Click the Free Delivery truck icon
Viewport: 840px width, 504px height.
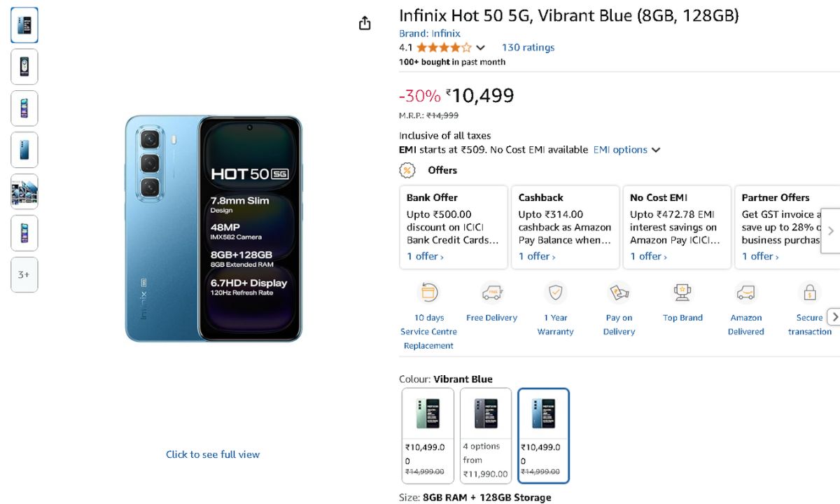[x=491, y=293]
